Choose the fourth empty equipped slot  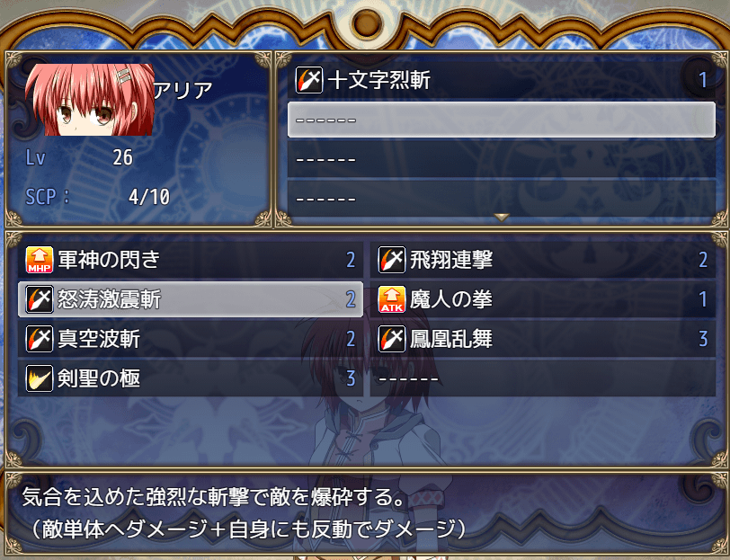[x=502, y=199]
